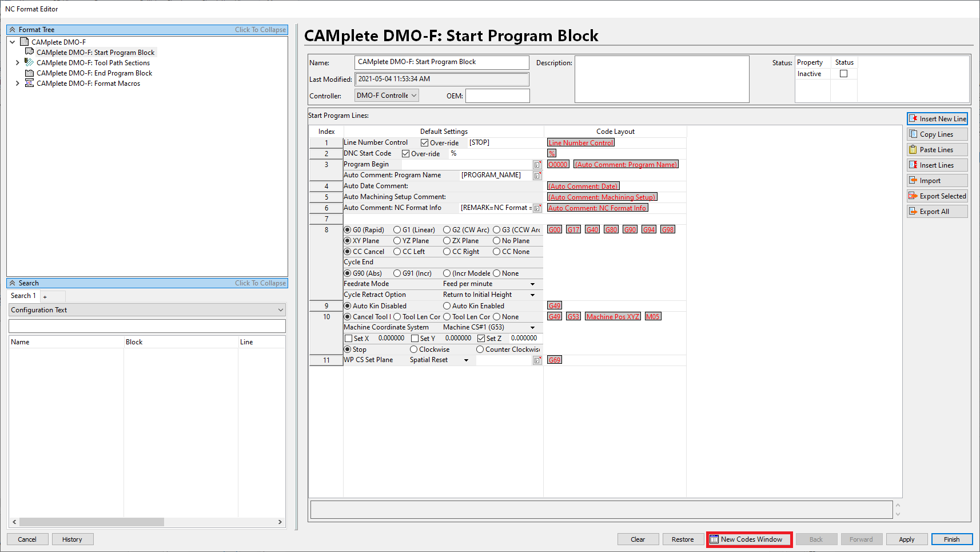Select the CC Left radio button
980x552 pixels.
pos(397,252)
